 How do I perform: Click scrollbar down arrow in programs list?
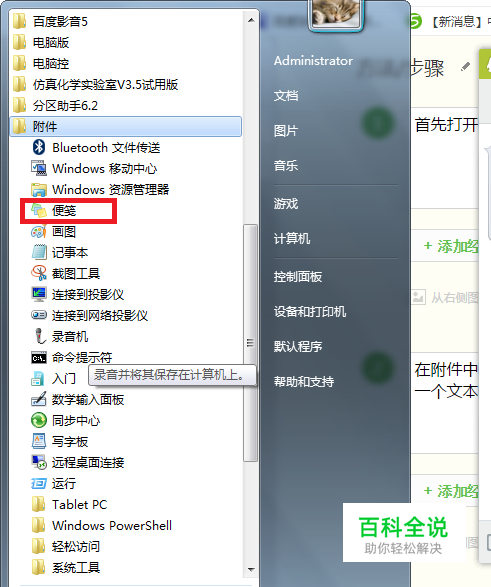tap(251, 570)
